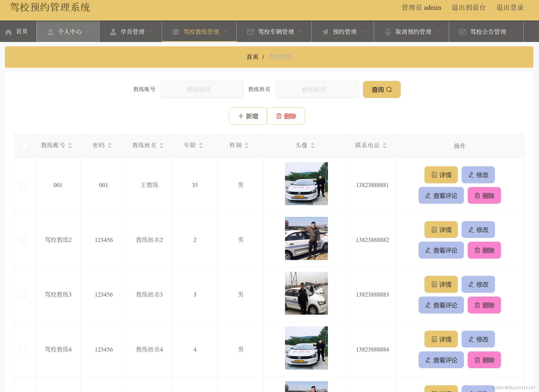Sort by 性别 column arrows
The width and height of the screenshot is (539, 392).
tap(247, 146)
